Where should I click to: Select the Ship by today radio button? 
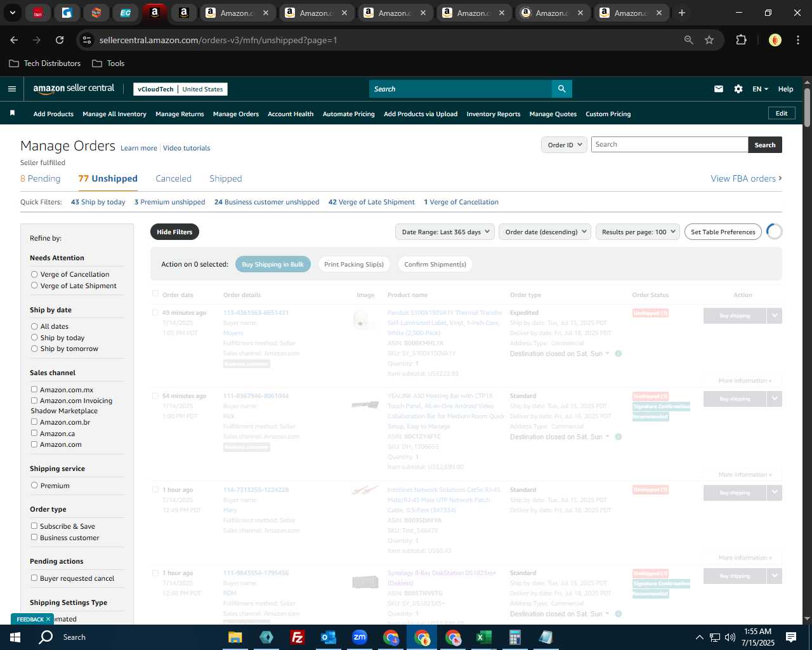coord(34,338)
